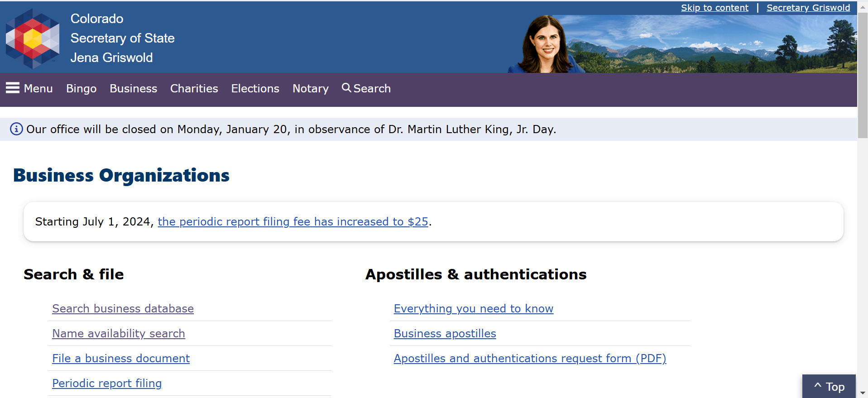Viewport: 868px width, 398px height.
Task: Open the periodic report filing fee link
Action: 293,221
